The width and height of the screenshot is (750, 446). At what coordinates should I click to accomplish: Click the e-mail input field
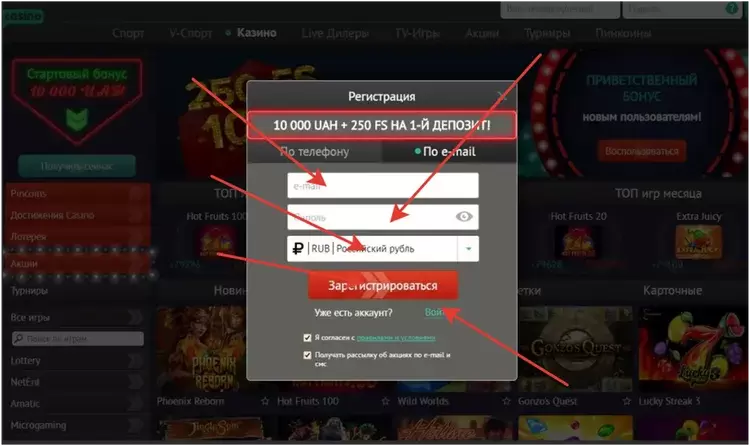[x=383, y=185]
